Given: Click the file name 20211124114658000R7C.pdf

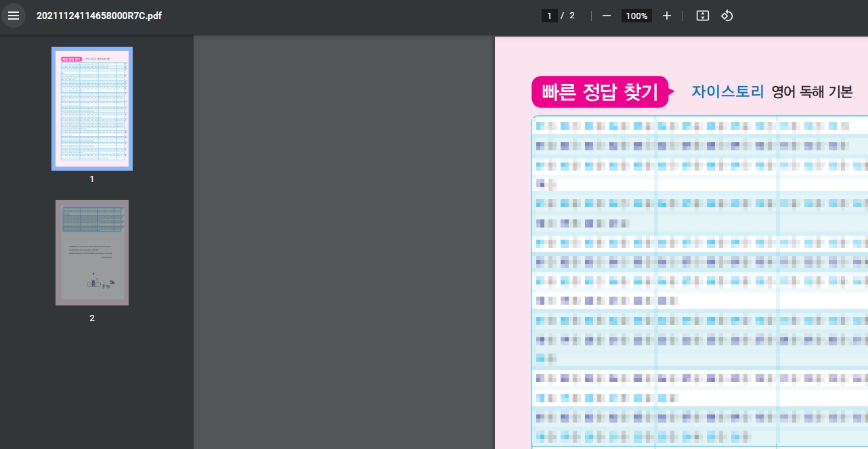Looking at the screenshot, I should 99,16.
